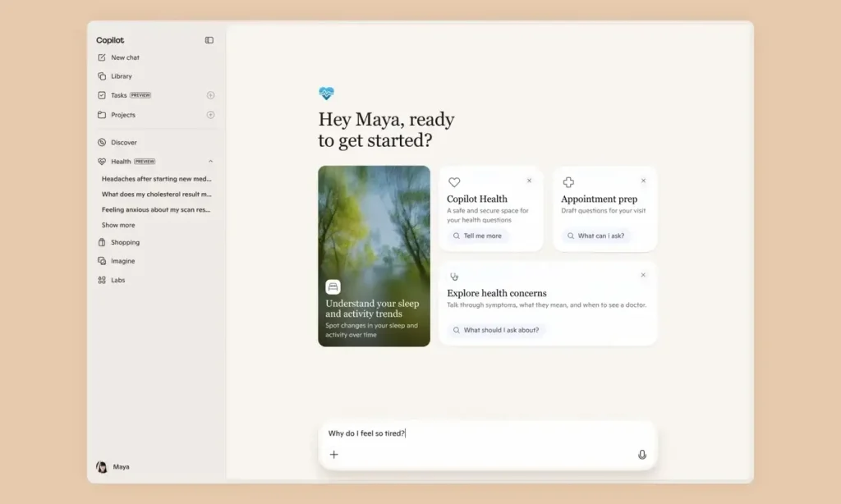The height and width of the screenshot is (504, 841).
Task: Dismiss the Appointment prep card
Action: tap(643, 181)
